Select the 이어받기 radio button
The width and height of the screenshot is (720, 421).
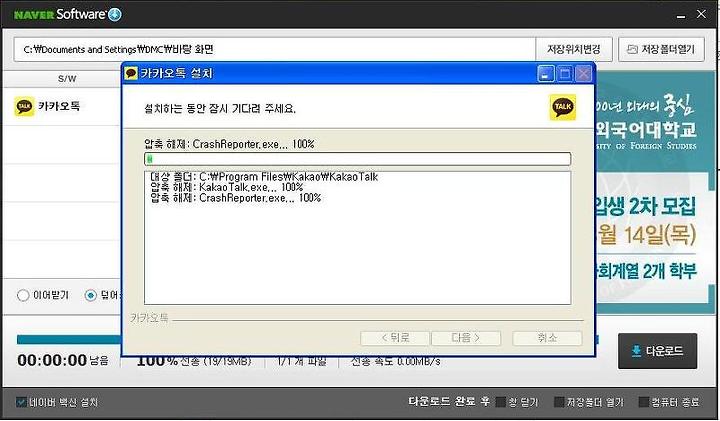click(23, 295)
